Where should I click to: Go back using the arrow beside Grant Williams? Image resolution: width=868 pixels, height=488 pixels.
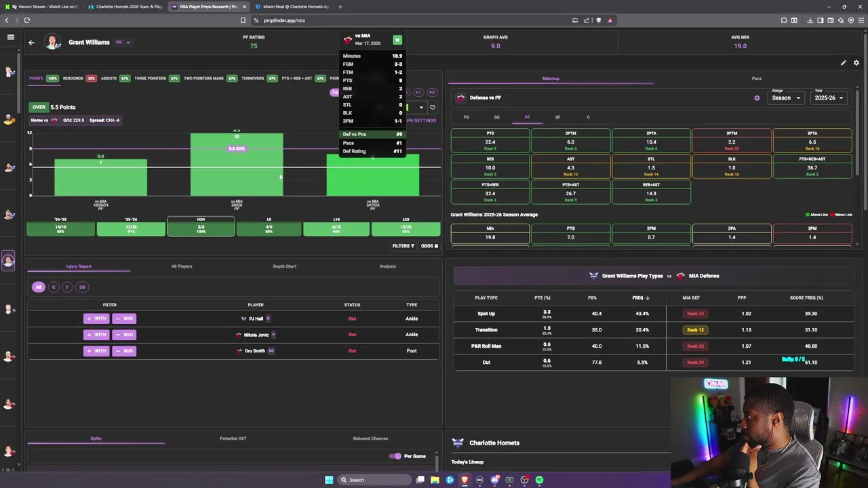[x=31, y=43]
